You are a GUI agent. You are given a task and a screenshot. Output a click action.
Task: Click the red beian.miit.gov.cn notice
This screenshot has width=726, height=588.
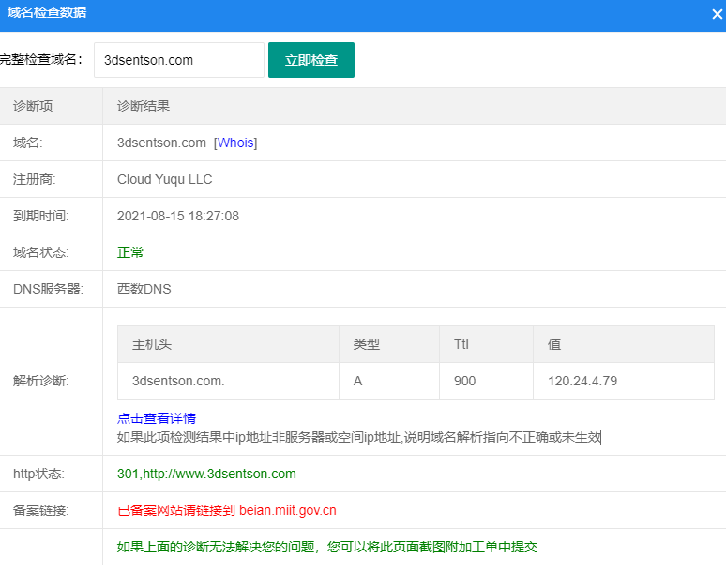click(226, 510)
